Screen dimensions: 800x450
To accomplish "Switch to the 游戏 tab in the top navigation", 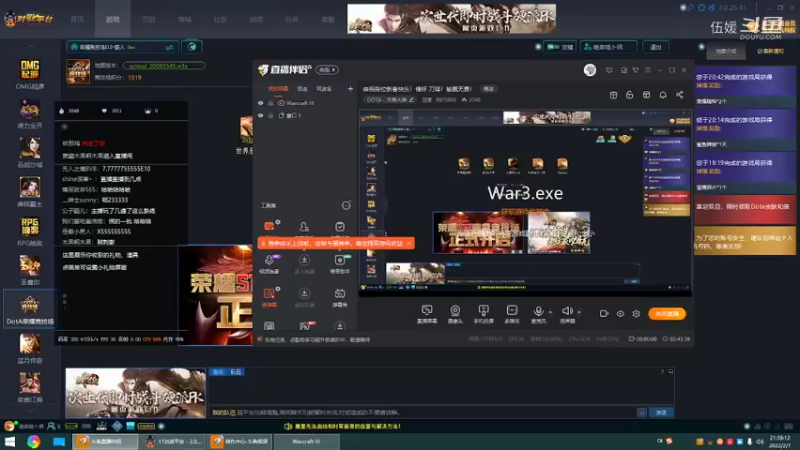I will tap(113, 19).
